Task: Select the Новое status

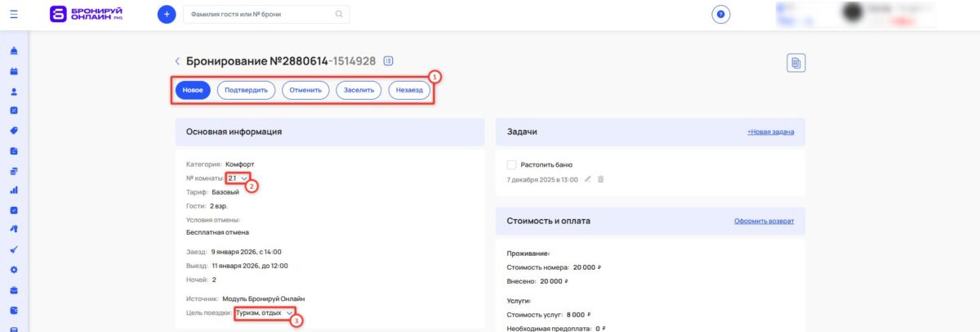Action: point(193,90)
